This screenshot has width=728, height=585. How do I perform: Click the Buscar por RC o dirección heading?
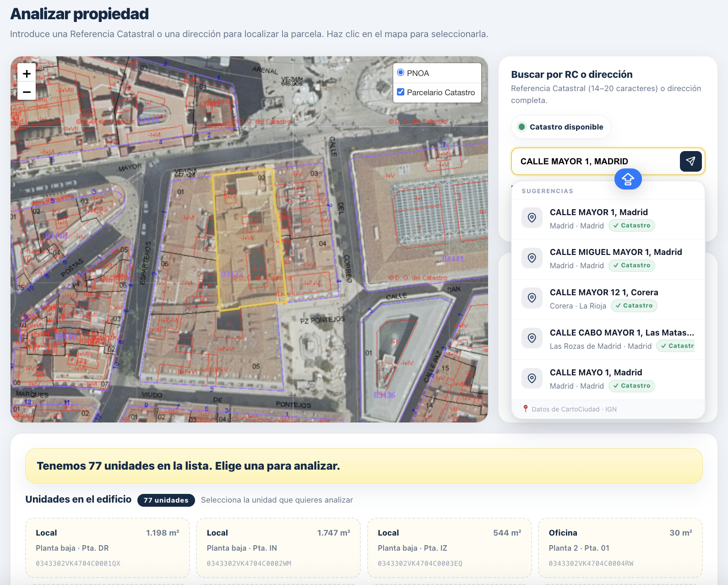572,74
